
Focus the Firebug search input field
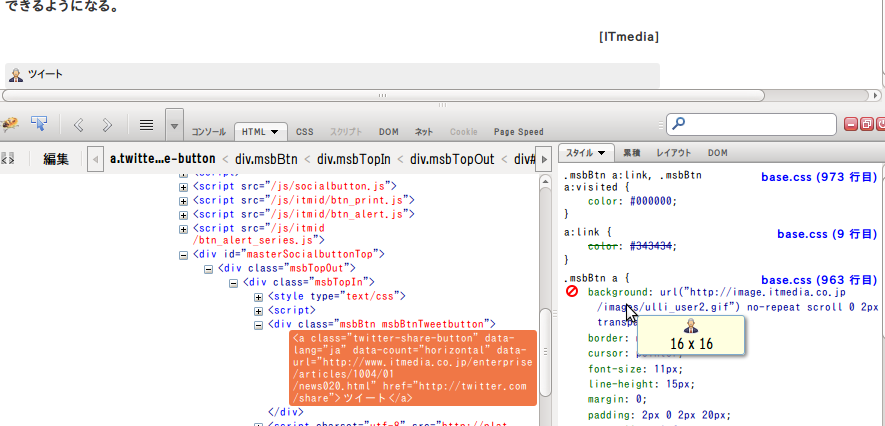tap(751, 124)
